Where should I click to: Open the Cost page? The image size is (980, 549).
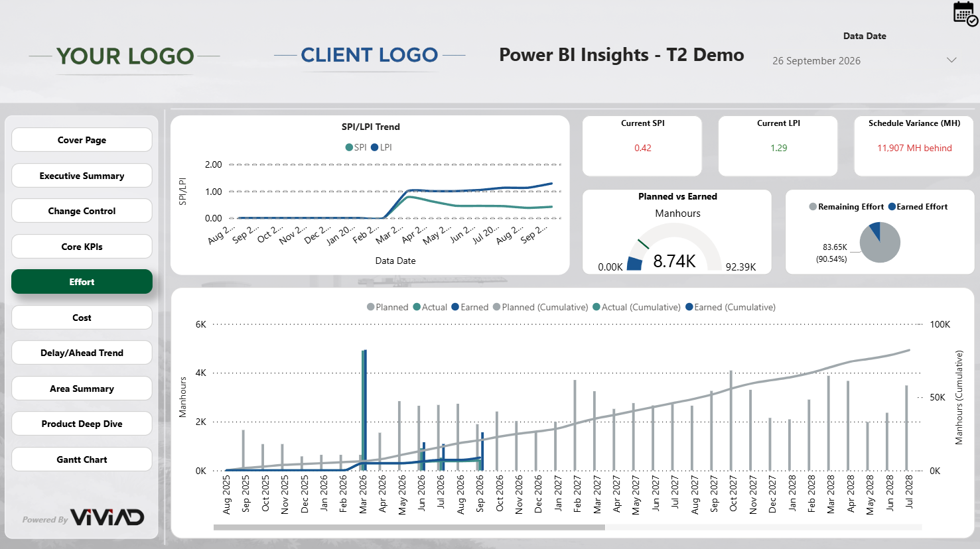(82, 318)
